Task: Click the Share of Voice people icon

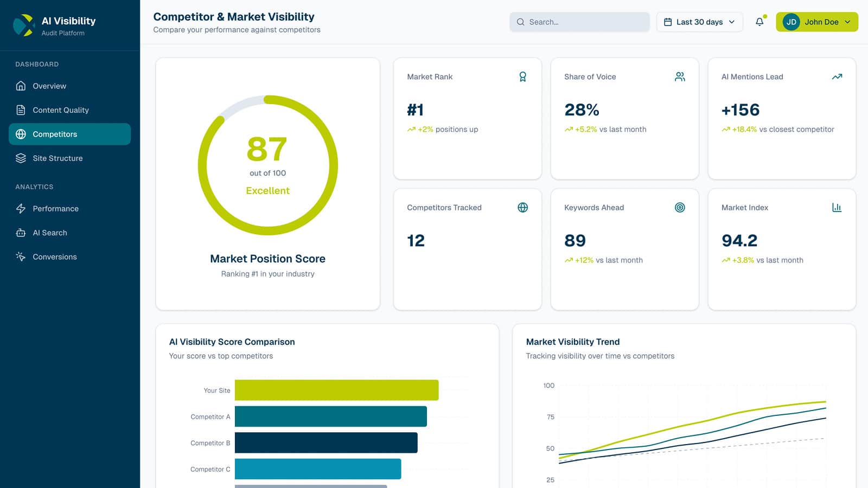Action: click(679, 76)
